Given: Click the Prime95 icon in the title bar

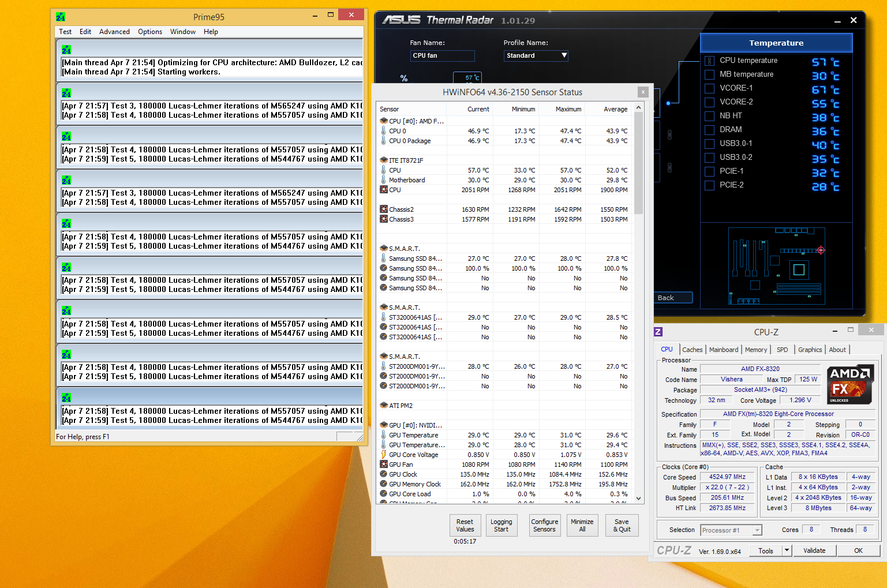Looking at the screenshot, I should click(x=61, y=17).
